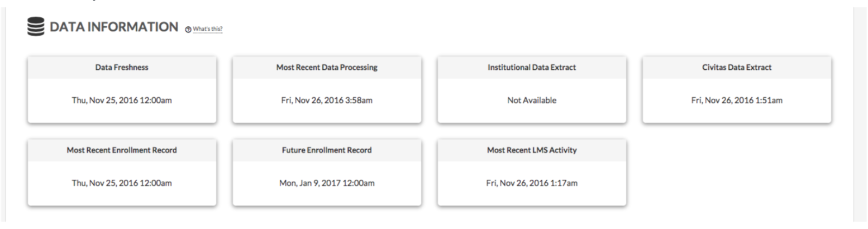Click the Most Recent Enrollment Record date value
The width and height of the screenshot is (868, 229).
[x=122, y=183]
